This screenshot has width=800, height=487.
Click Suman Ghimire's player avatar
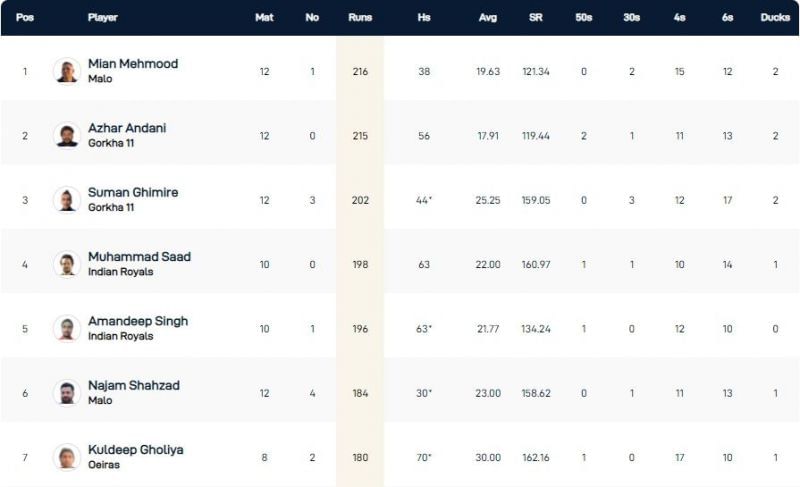(67, 200)
